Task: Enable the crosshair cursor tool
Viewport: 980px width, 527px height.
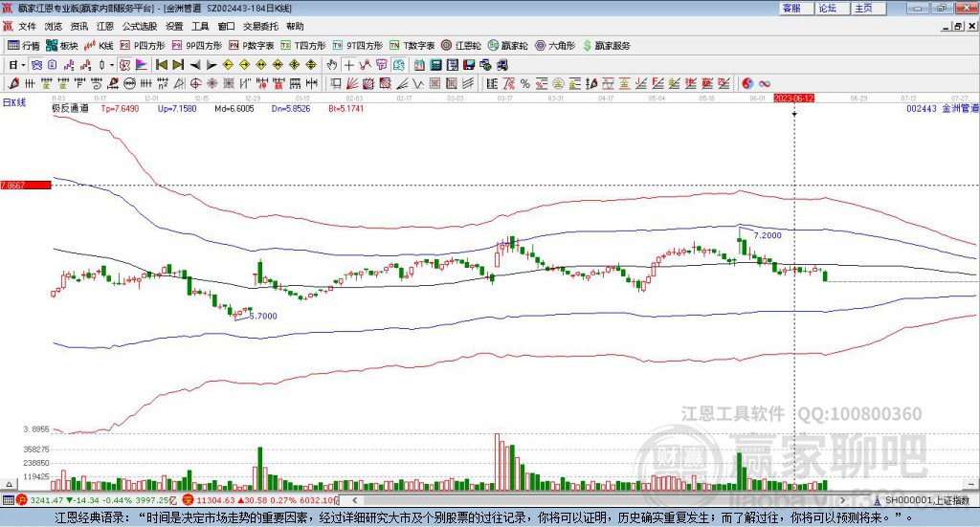Action: pos(348,65)
